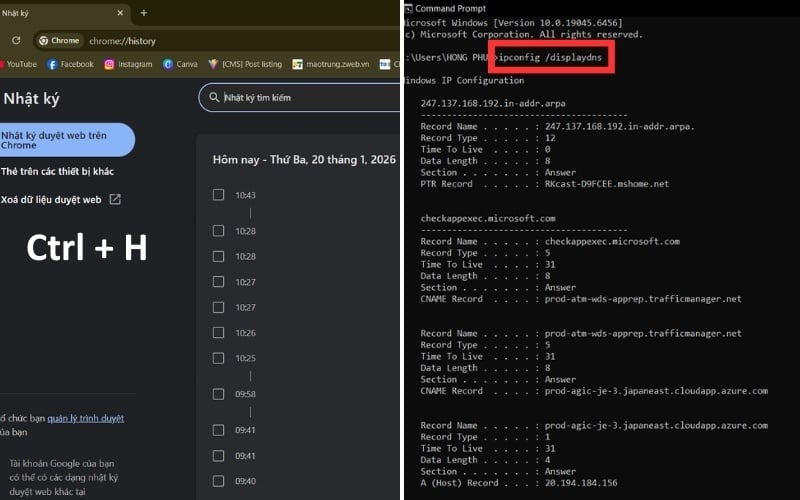Click the Hôm nay - Thứ Ba date heading
This screenshot has height=500, width=800.
[304, 160]
